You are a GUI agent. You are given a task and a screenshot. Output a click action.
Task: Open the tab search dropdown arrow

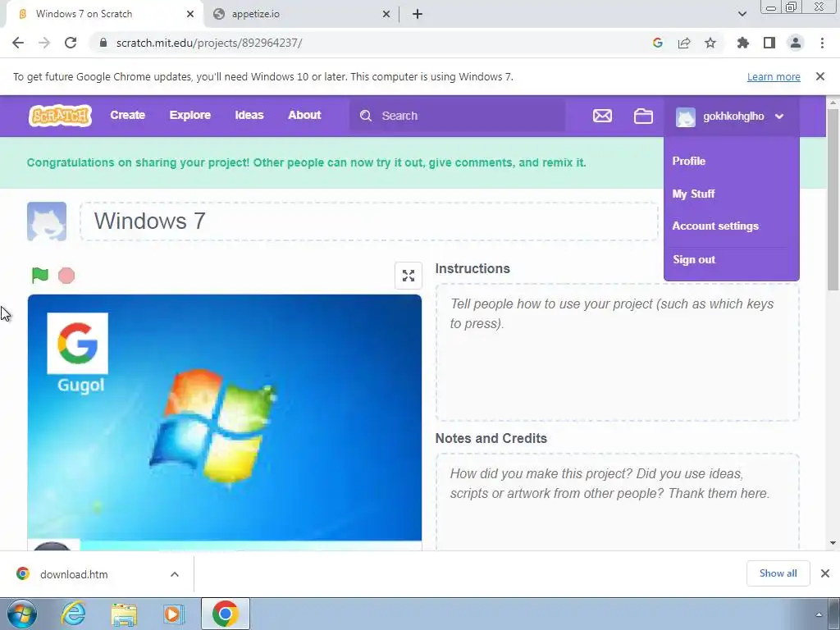(742, 15)
